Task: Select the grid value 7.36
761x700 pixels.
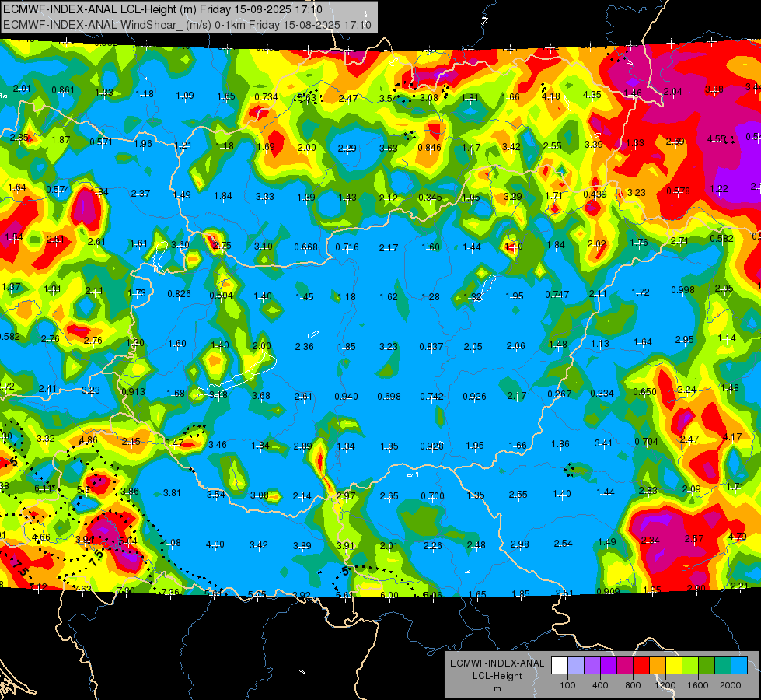Action: point(170,592)
